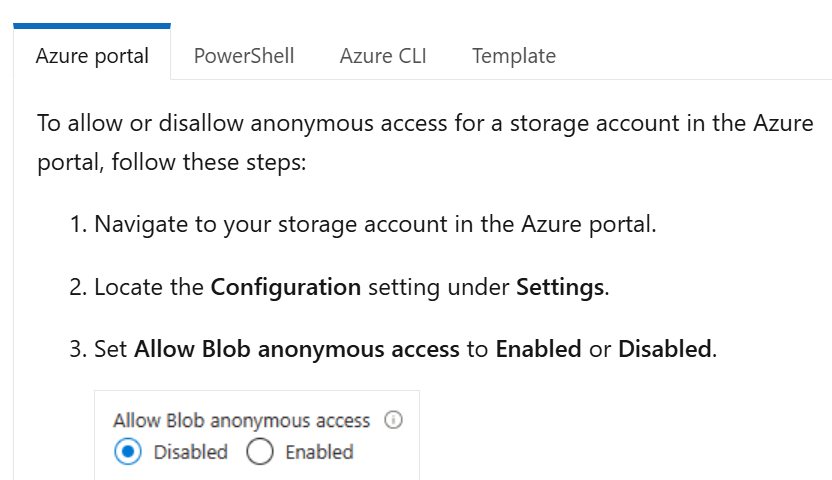This screenshot has height=480, width=832.
Task: Switch to the PowerShell tab
Action: point(244,56)
